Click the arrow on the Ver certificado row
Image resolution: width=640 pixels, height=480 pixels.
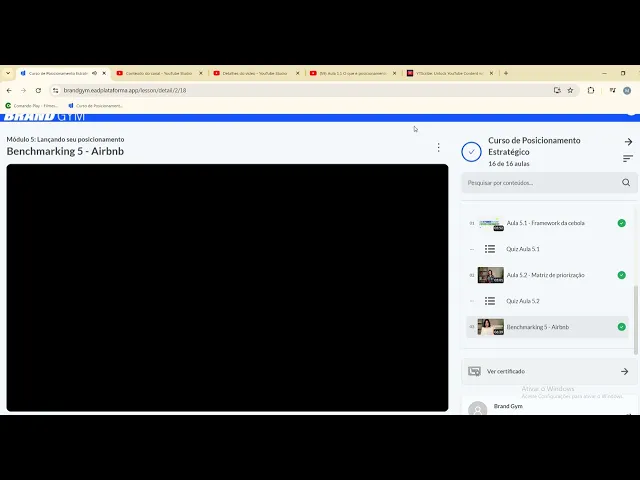[624, 371]
